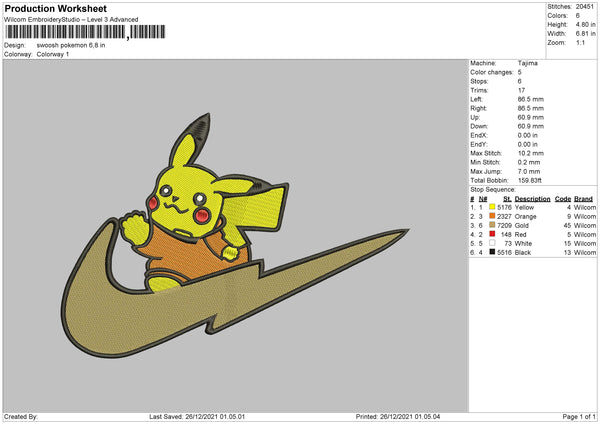Image resolution: width=600 pixels, height=424 pixels.
Task: Click the 'Right:' label
Action: point(478,108)
